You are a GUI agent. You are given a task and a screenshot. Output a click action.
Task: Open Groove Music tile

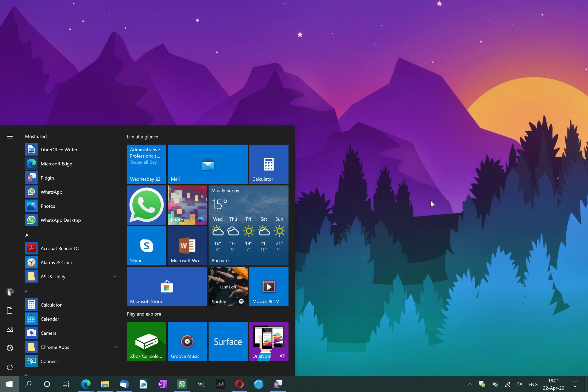[x=187, y=342]
